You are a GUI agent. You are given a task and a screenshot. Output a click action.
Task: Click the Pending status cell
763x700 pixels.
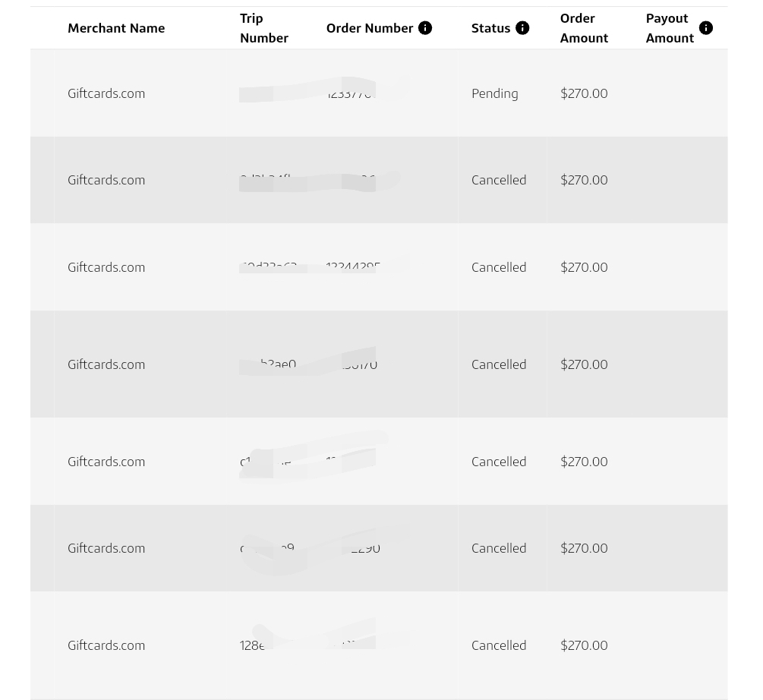point(495,93)
